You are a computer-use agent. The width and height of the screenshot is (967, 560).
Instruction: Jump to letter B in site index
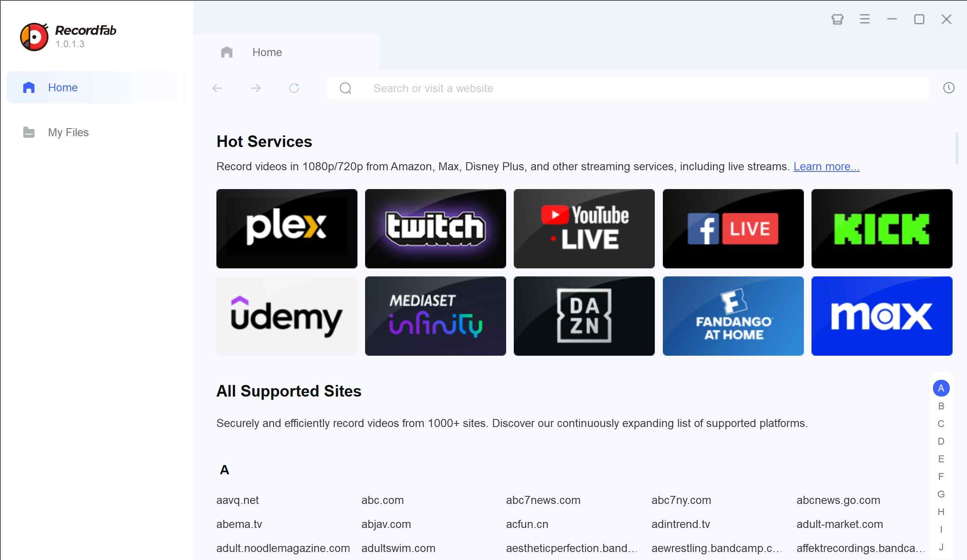click(x=941, y=406)
